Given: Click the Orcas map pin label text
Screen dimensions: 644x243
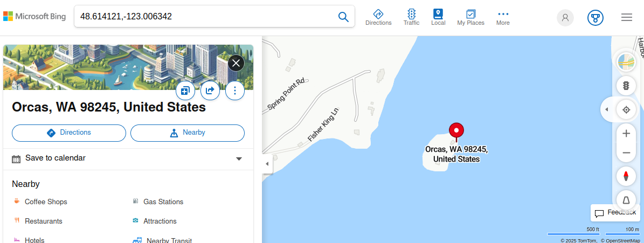Looking at the screenshot, I should click(456, 154).
